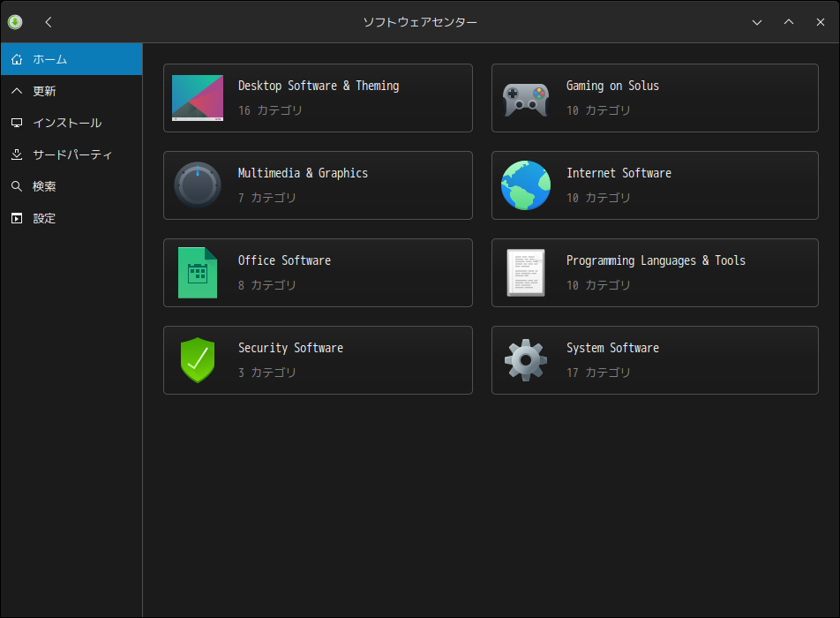Click the Multimedia & Graphics knob icon
The image size is (840, 618).
tap(198, 185)
